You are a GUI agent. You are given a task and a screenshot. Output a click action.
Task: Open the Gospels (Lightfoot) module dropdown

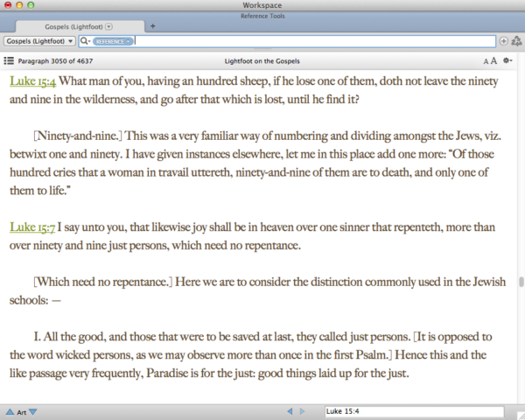pos(39,41)
